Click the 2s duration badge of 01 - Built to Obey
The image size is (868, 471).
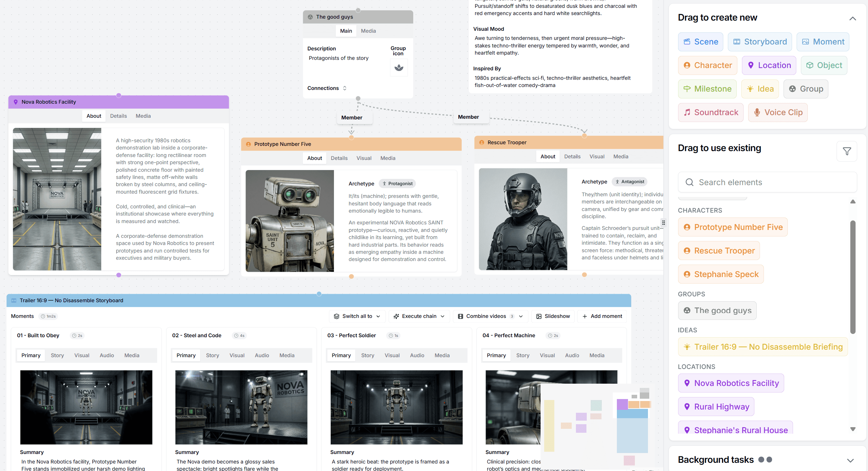click(77, 336)
